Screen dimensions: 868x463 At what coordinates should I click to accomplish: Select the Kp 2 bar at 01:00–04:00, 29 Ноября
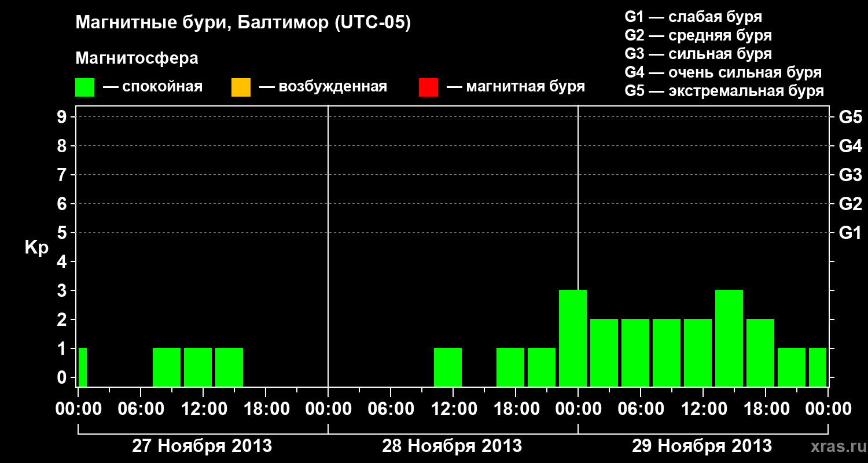coord(604,352)
